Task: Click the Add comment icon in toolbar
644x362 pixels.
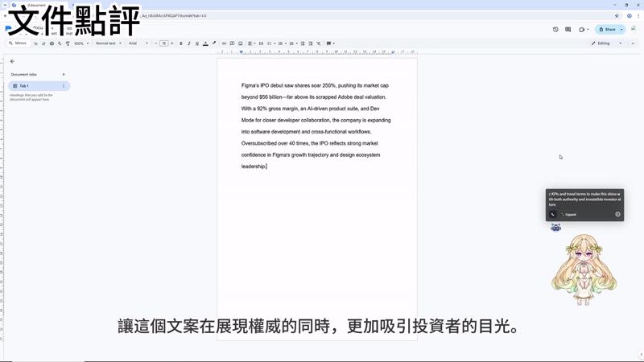Action: [232, 43]
